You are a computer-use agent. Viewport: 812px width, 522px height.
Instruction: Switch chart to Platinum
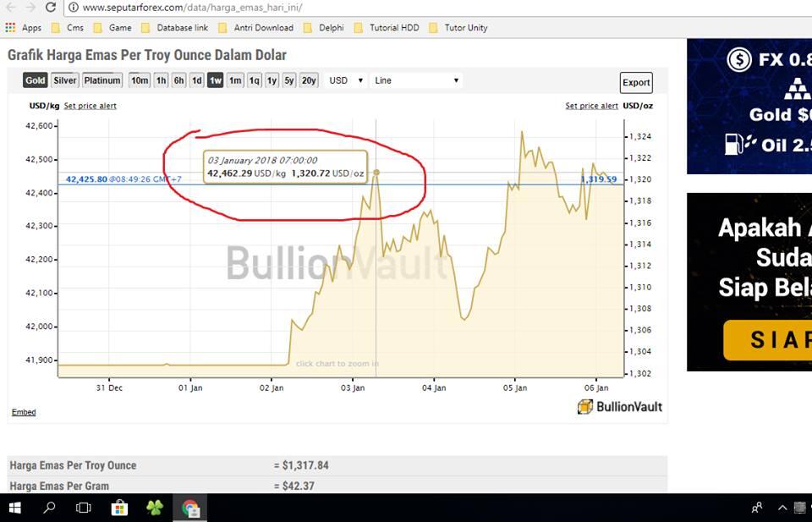click(102, 80)
